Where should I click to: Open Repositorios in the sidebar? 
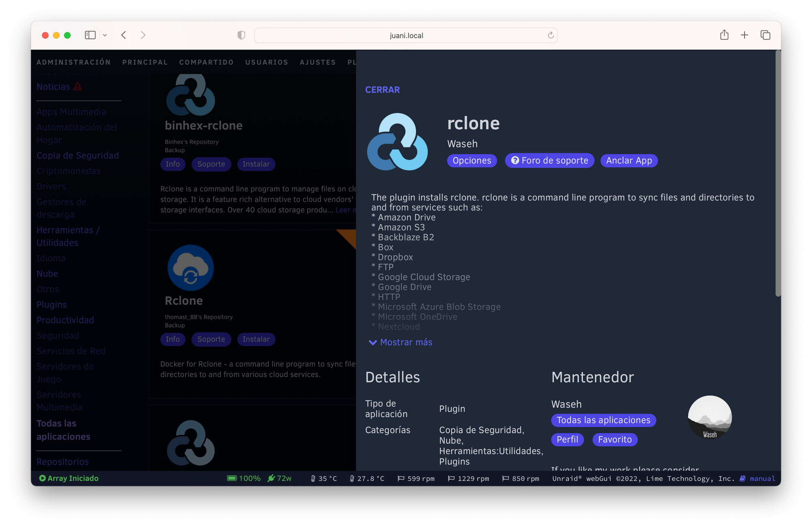click(x=63, y=462)
